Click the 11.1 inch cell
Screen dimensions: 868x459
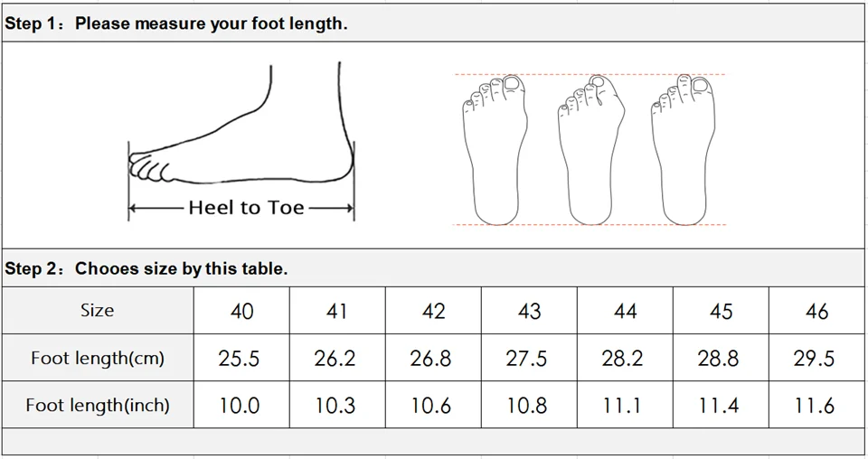622,406
